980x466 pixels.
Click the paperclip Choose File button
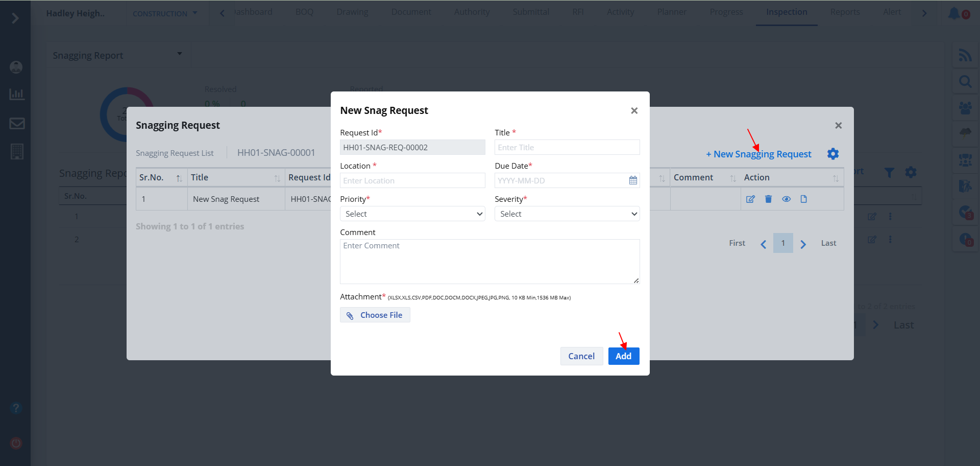(375, 315)
